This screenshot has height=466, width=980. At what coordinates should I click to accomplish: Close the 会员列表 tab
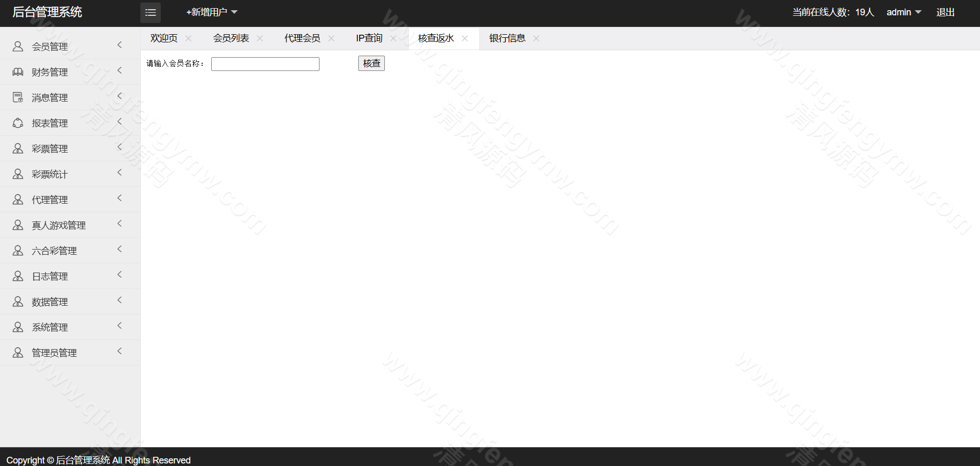click(x=260, y=38)
